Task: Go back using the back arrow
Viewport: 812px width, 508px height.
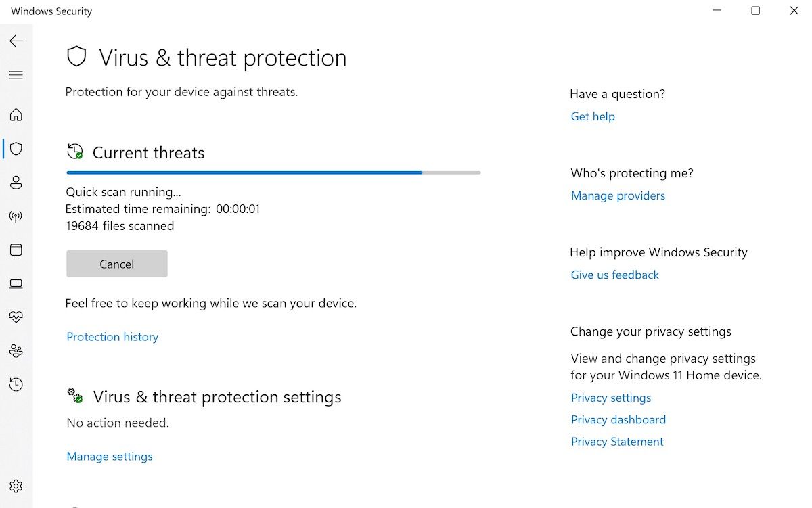Action: (16, 41)
